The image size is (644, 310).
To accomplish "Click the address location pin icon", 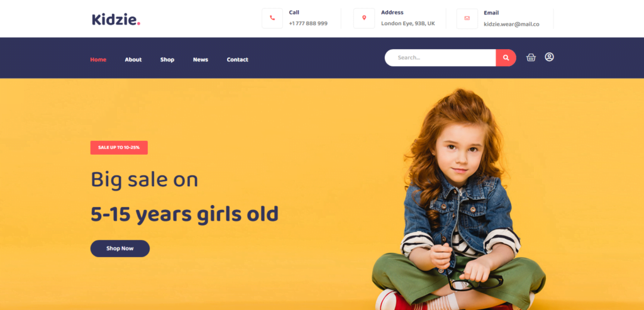I will tap(364, 18).
